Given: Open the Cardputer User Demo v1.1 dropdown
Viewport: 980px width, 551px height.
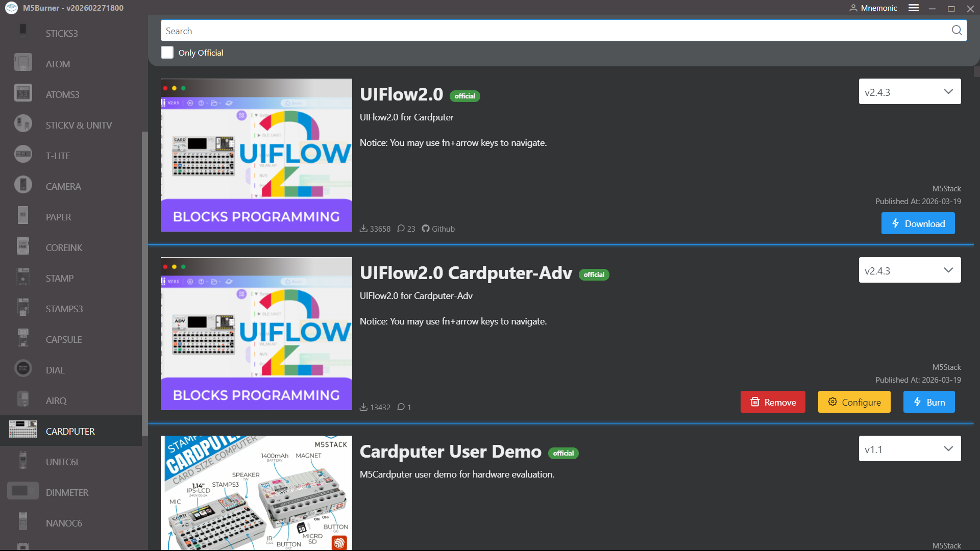Looking at the screenshot, I should coord(910,449).
